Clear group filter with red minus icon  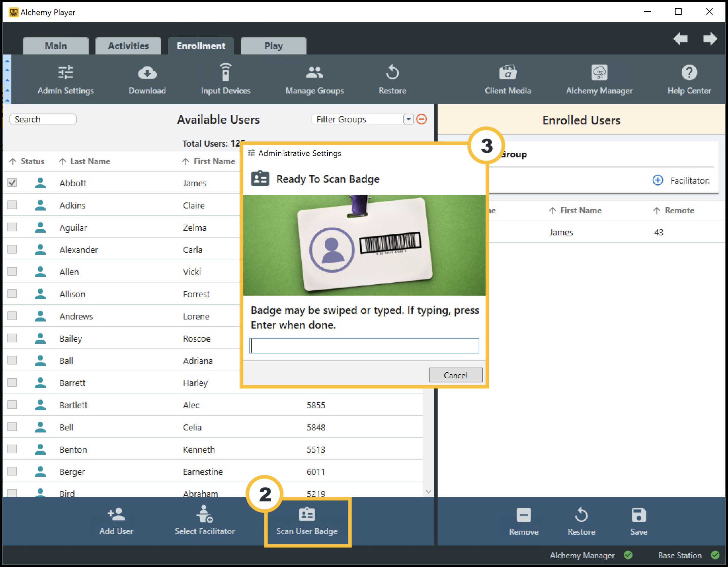(x=421, y=119)
